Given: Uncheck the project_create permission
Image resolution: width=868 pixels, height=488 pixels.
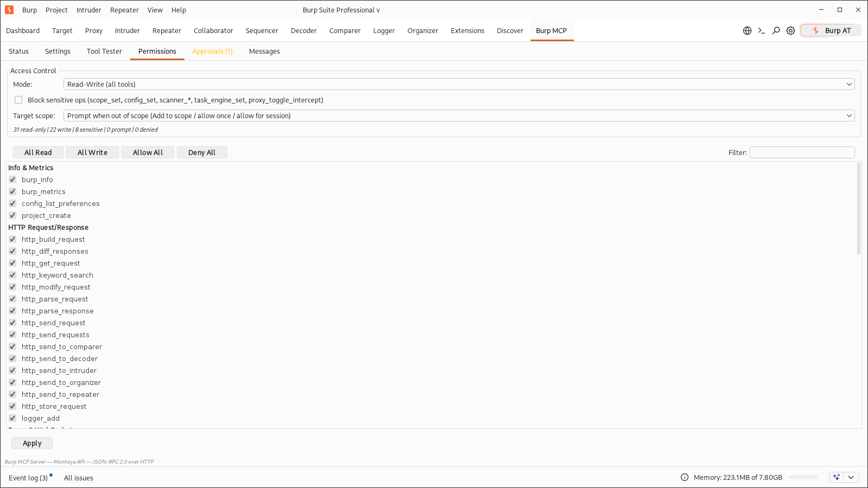Looking at the screenshot, I should (12, 215).
